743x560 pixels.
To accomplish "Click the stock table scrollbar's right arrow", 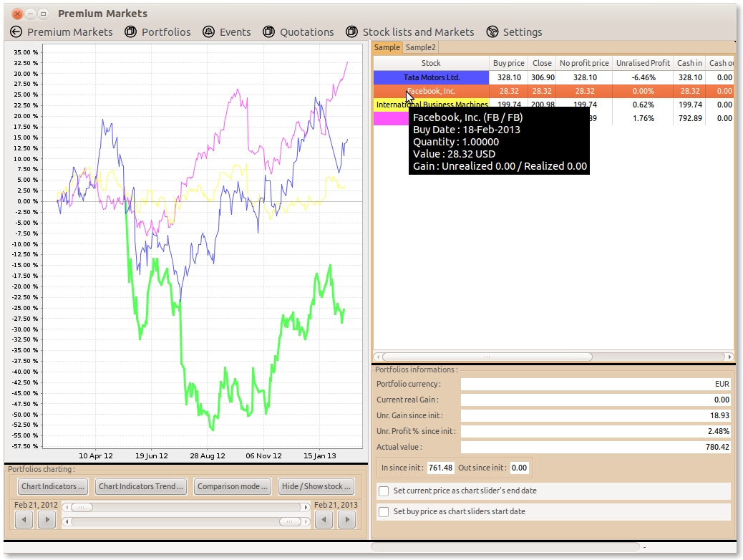I will (x=729, y=357).
